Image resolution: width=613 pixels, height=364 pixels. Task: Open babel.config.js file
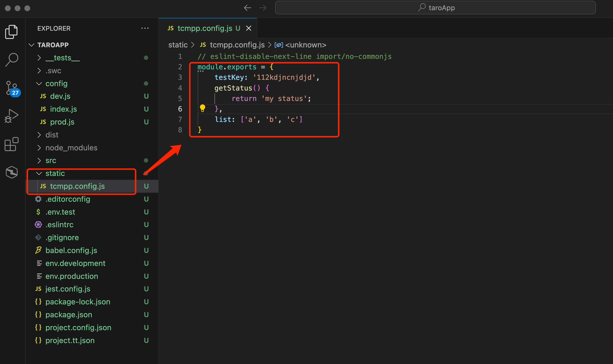[x=71, y=250]
